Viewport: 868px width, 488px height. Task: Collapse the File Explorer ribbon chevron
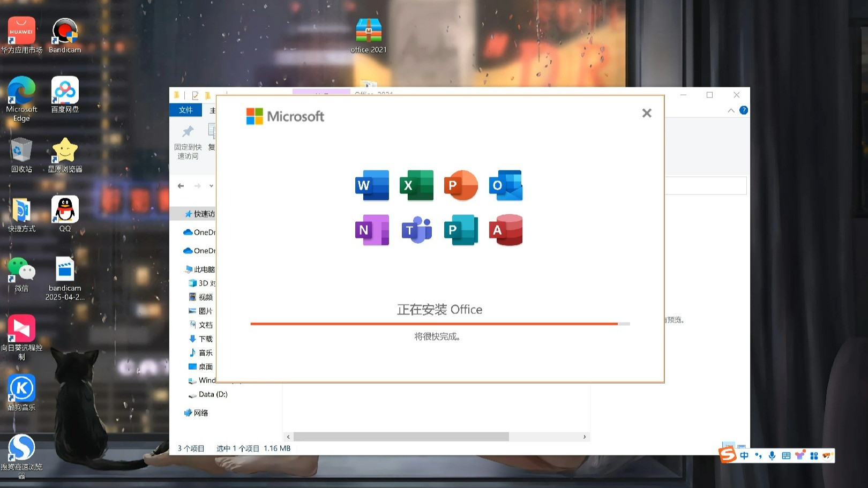(731, 110)
